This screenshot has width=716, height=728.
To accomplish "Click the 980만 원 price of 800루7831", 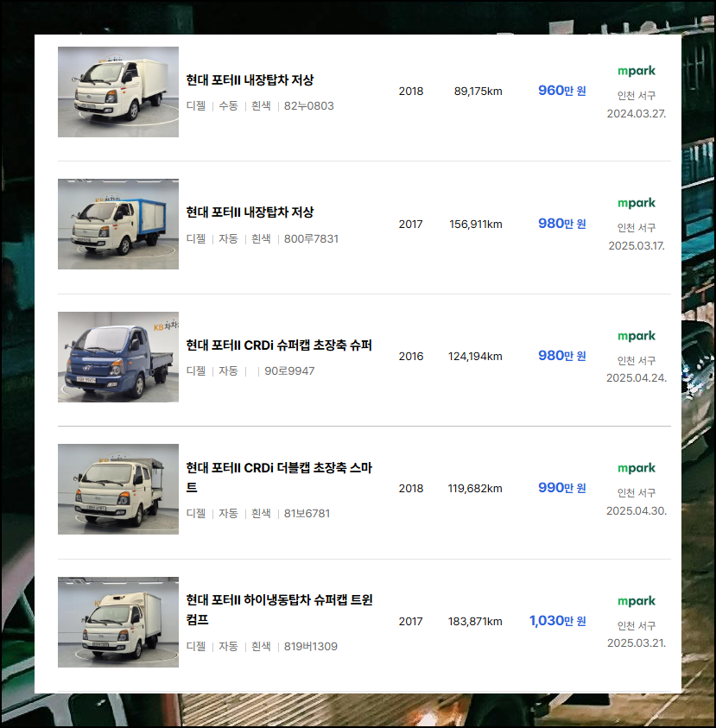I will point(562,224).
